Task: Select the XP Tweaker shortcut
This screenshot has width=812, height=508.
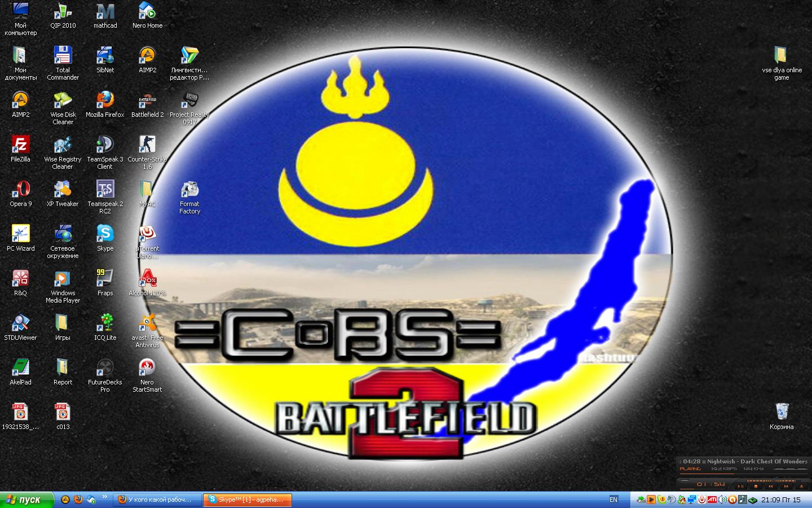Action: (63, 194)
